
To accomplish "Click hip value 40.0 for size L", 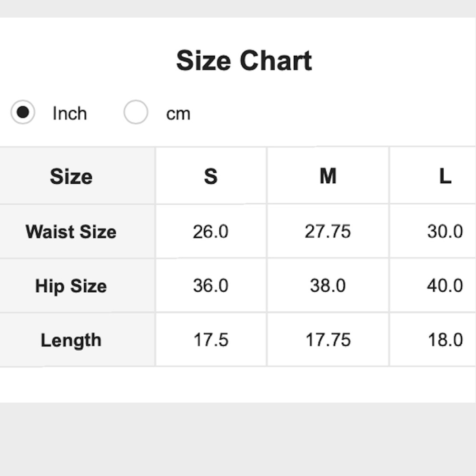I will coord(445,286).
